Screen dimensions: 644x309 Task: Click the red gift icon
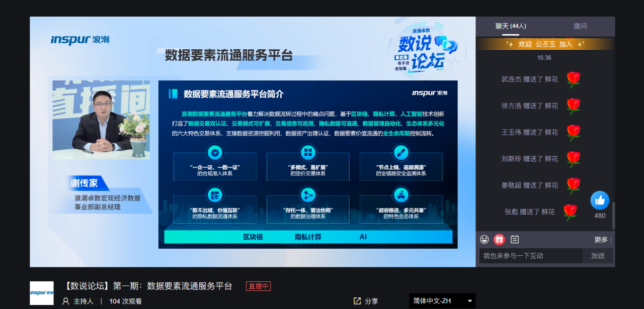pyautogui.click(x=499, y=240)
